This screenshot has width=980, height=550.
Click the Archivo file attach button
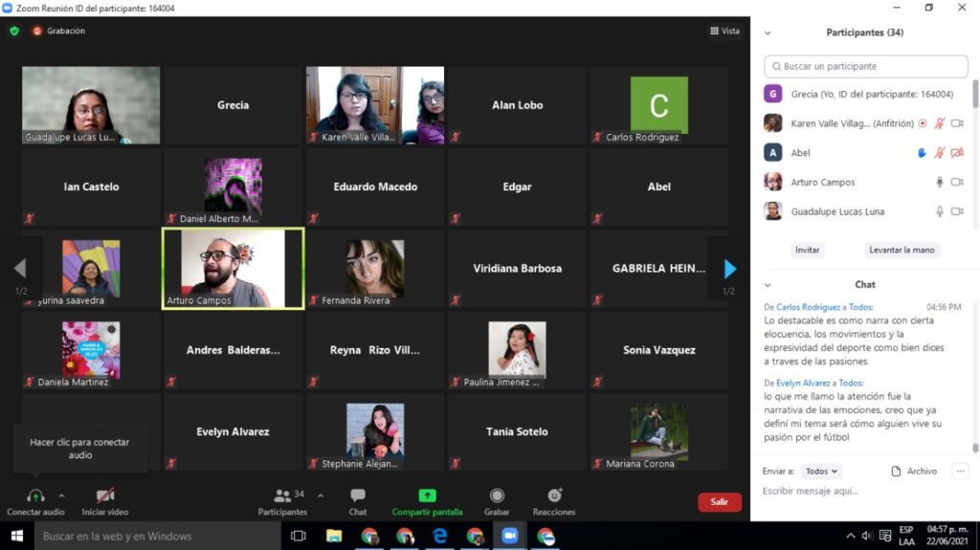point(914,472)
